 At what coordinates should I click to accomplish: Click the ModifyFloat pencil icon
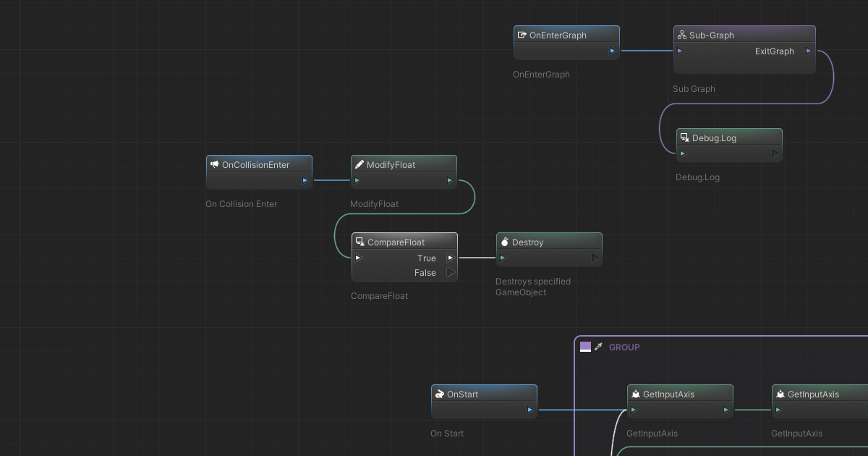tap(359, 165)
